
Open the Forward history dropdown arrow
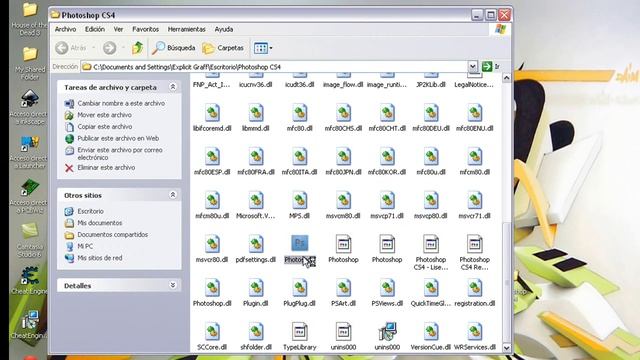123,48
